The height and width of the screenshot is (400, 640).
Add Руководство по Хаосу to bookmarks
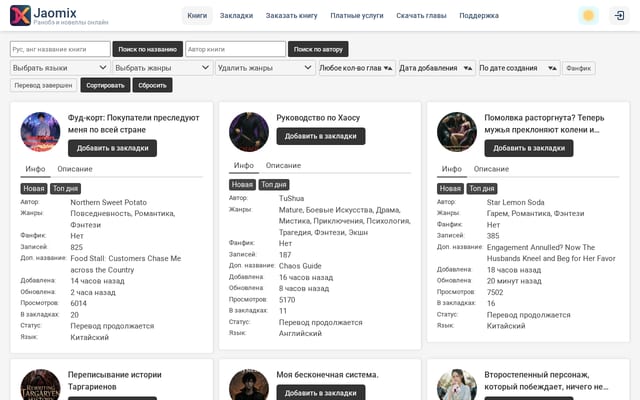point(321,136)
